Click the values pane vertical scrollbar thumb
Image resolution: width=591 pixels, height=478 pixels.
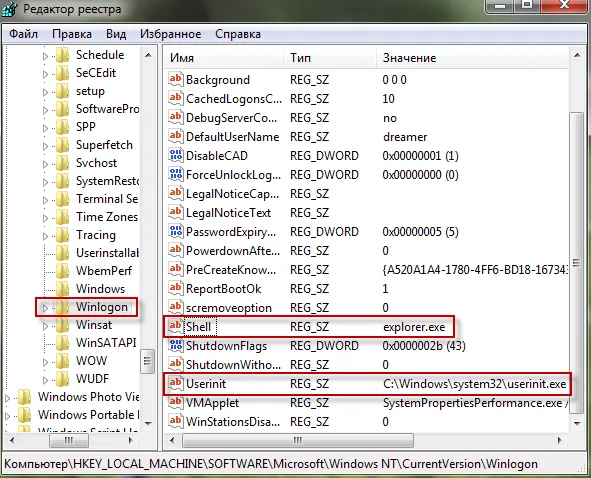pyautogui.click(x=577, y=262)
